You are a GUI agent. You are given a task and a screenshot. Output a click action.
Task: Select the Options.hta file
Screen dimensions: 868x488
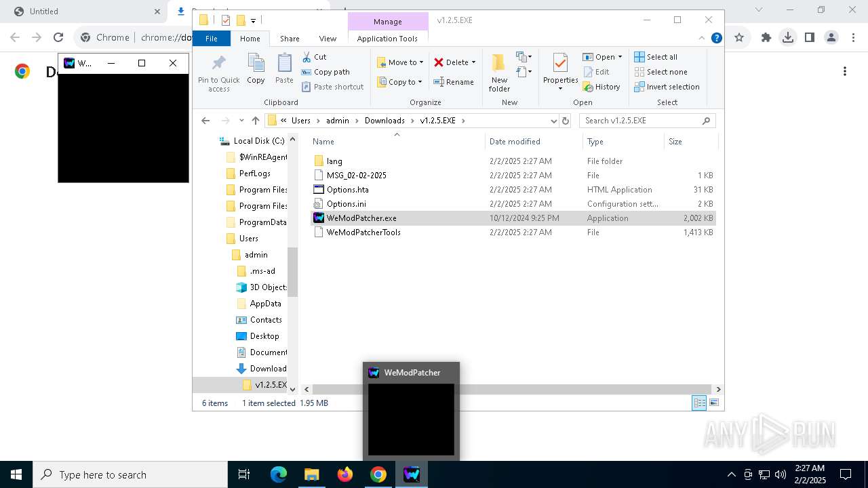(347, 190)
